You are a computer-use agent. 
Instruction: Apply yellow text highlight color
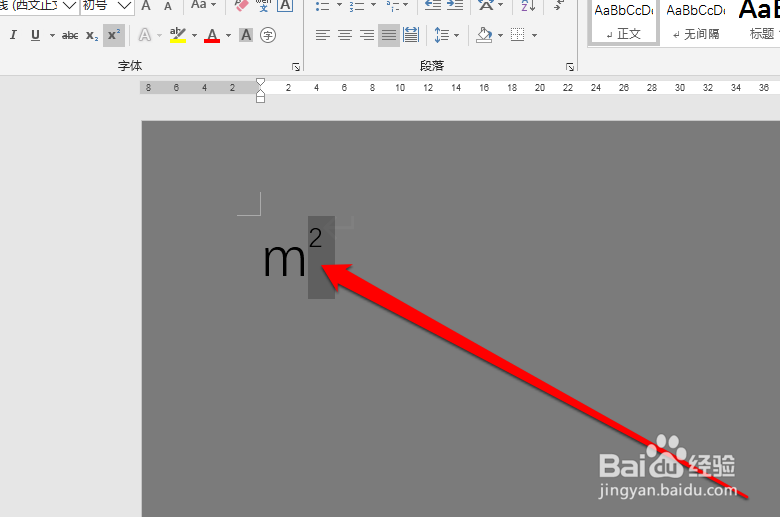point(178,35)
